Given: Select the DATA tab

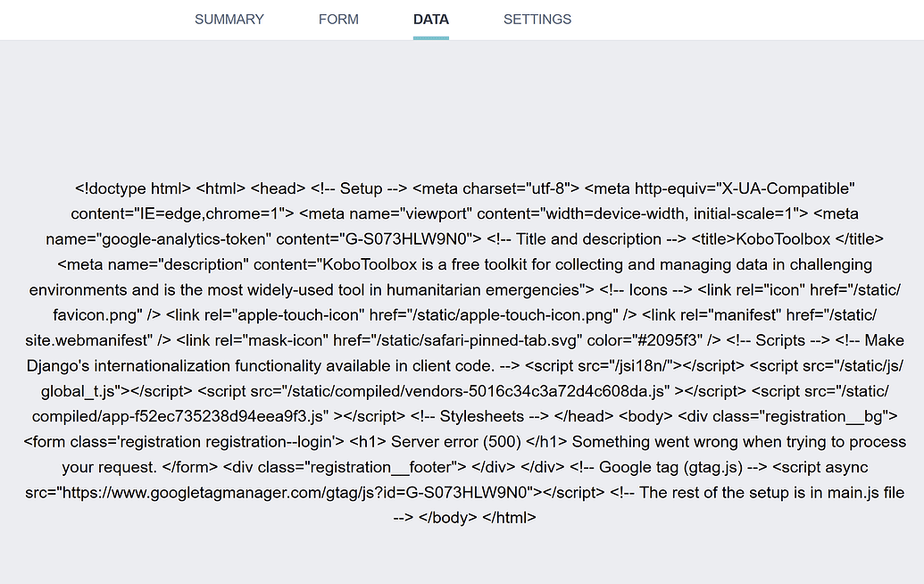Looking at the screenshot, I should (x=430, y=19).
